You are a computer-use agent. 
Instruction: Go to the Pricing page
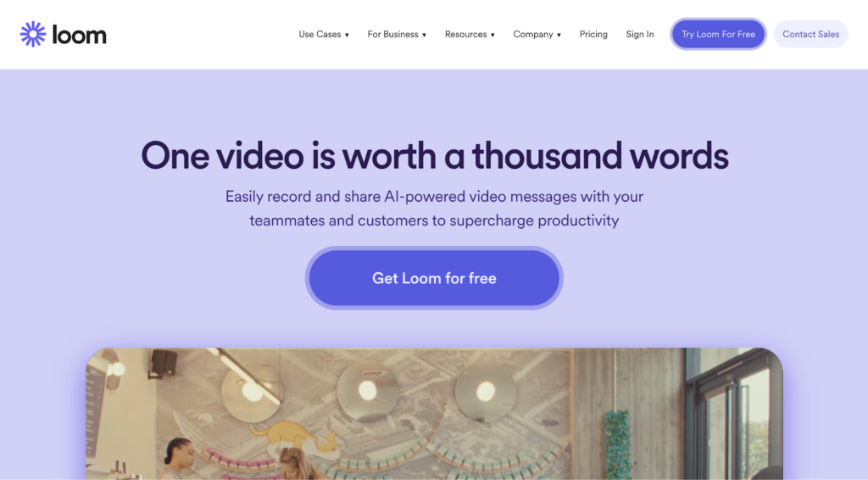(x=593, y=34)
